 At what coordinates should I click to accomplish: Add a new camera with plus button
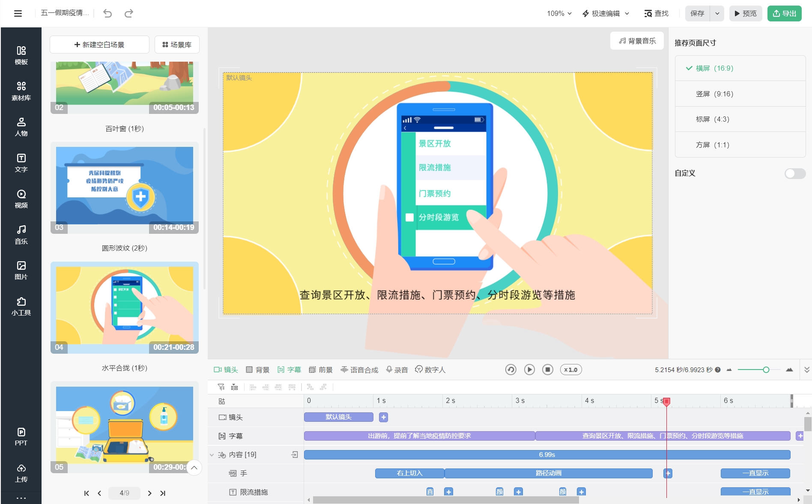tap(384, 417)
